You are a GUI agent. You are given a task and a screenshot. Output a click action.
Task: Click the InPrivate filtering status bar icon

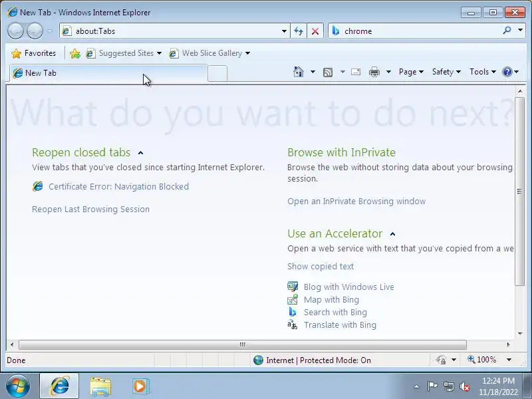click(x=442, y=360)
